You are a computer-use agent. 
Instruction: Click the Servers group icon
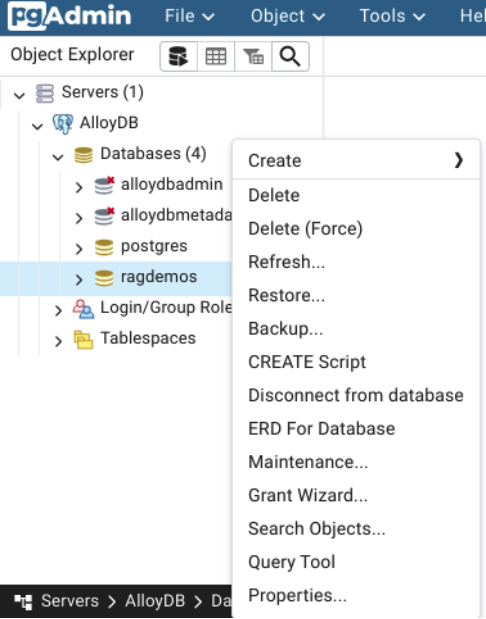coord(45,93)
